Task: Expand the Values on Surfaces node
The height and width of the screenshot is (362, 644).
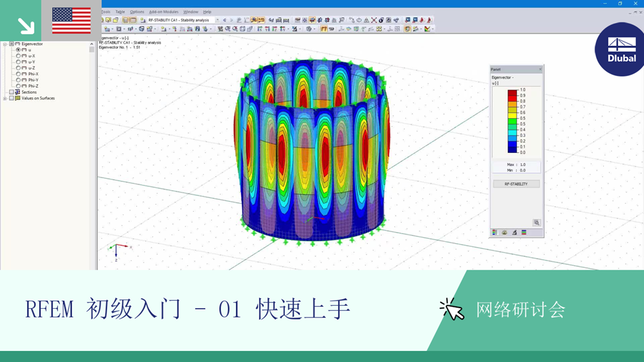Action: coord(5,98)
